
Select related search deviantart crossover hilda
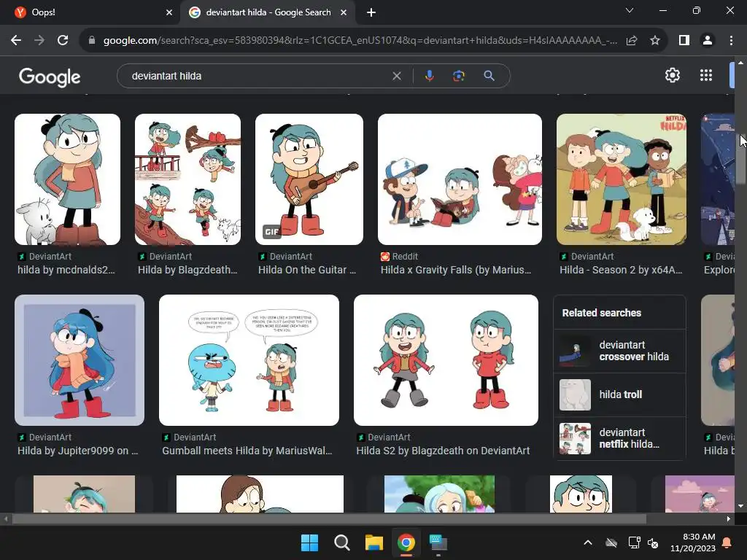[x=619, y=351]
